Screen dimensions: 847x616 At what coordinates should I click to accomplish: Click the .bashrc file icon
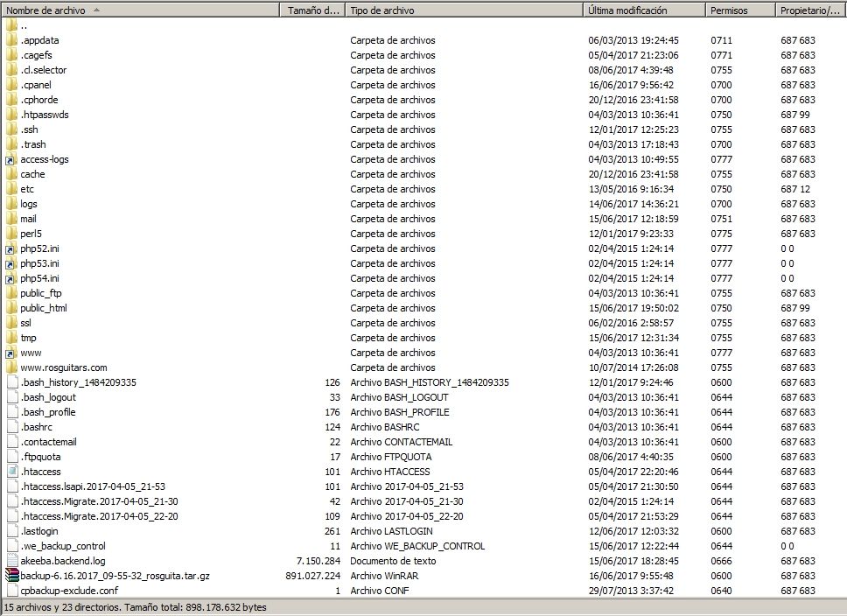[x=12, y=427]
